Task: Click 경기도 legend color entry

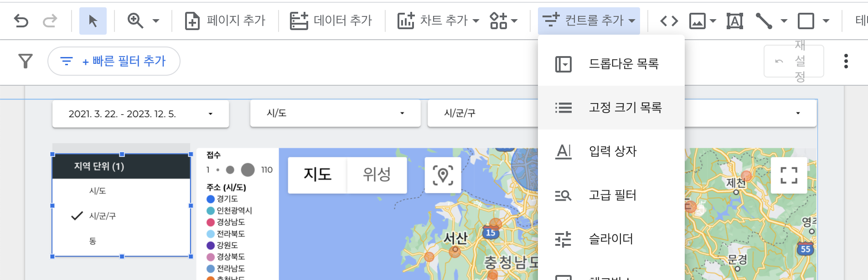Action: pos(222,199)
